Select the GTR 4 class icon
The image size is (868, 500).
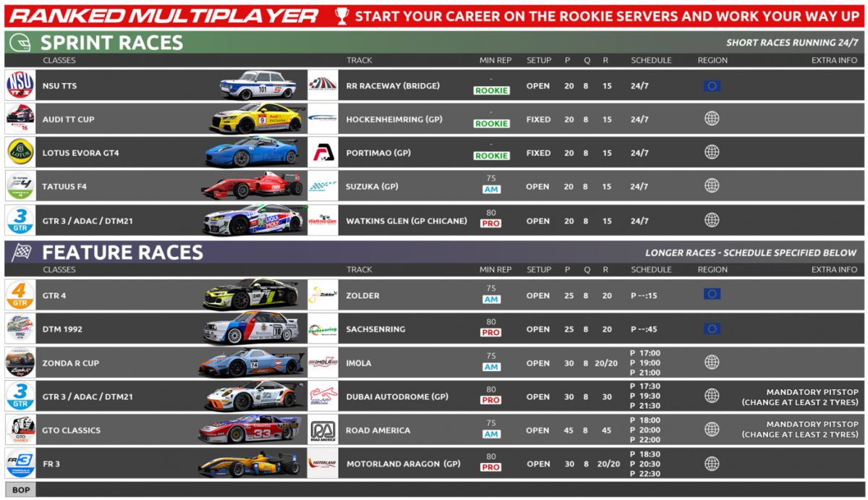pos(20,295)
